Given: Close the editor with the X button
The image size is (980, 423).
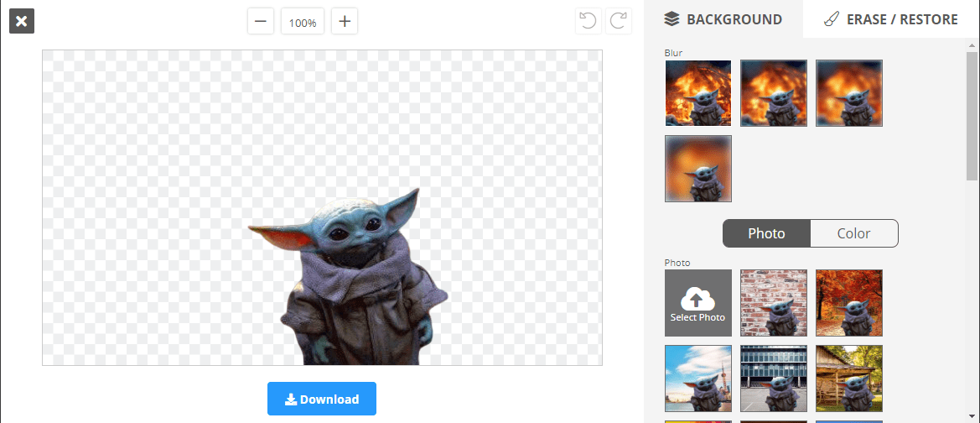Looking at the screenshot, I should [x=21, y=21].
